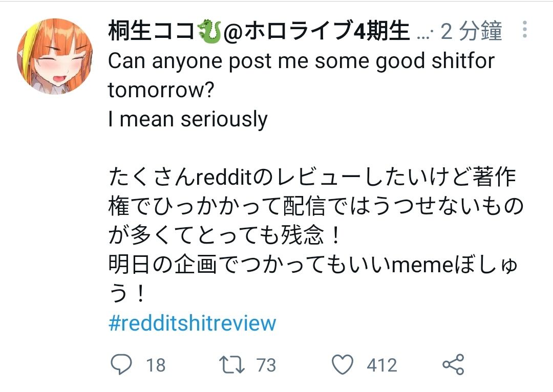Open the three-dot more options menu

(524, 30)
